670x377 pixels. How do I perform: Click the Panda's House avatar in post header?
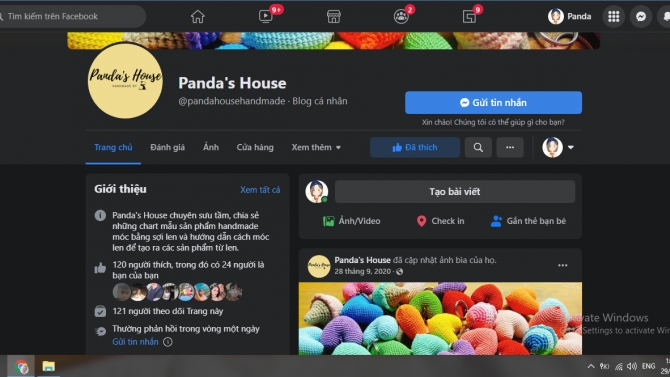pos(319,266)
